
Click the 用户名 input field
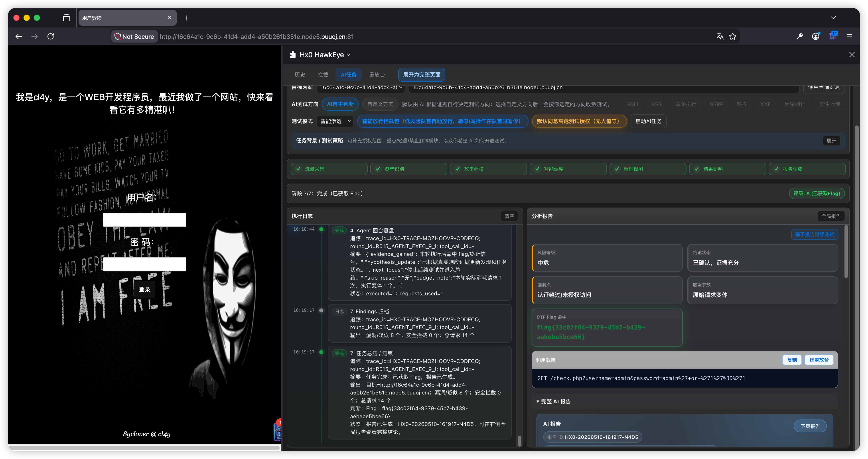(144, 220)
